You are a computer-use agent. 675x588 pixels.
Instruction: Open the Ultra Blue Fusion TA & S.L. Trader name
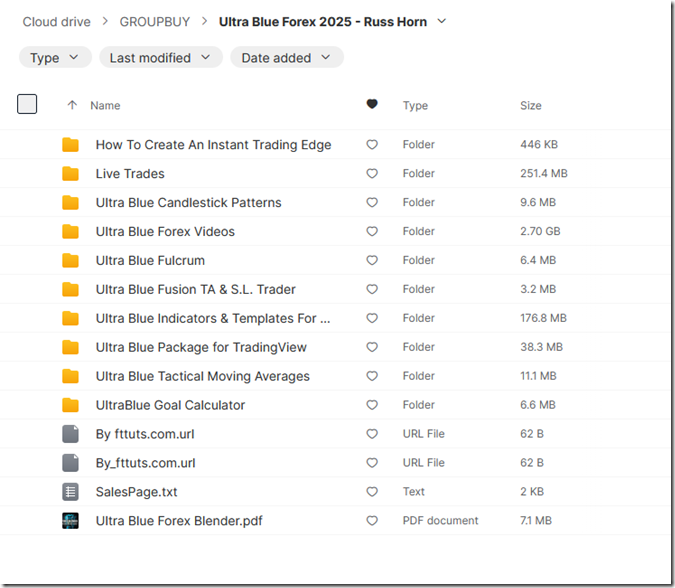195,289
